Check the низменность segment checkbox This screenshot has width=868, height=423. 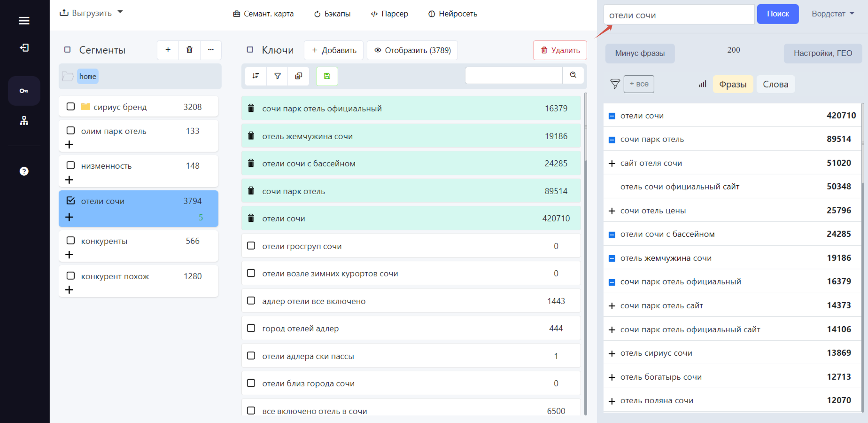[70, 165]
